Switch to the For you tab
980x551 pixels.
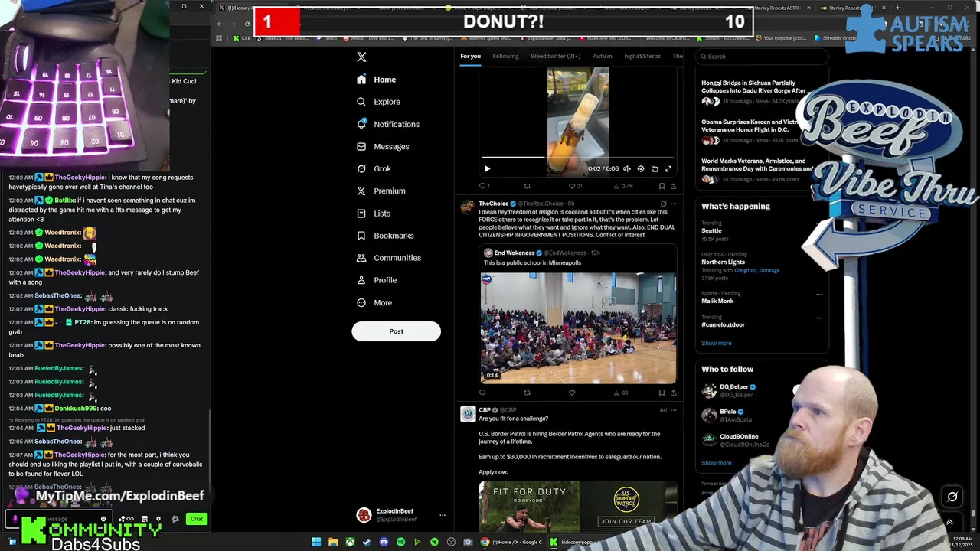point(470,56)
